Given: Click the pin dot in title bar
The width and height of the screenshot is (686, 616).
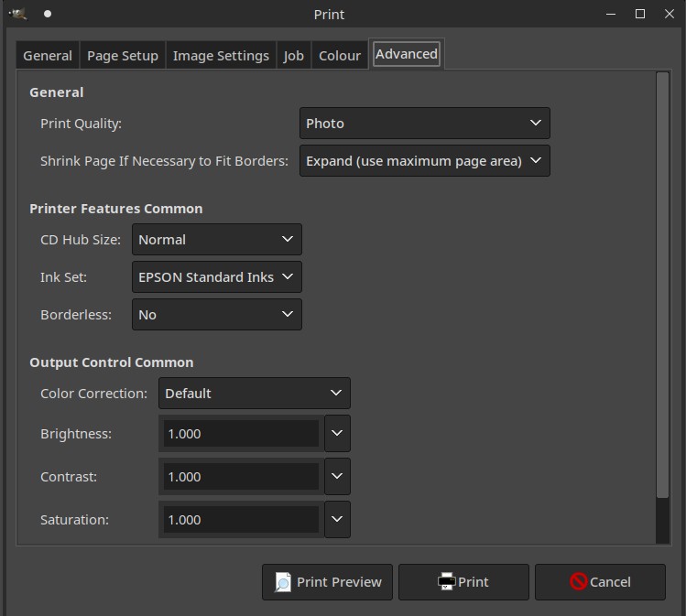Looking at the screenshot, I should coord(48,14).
